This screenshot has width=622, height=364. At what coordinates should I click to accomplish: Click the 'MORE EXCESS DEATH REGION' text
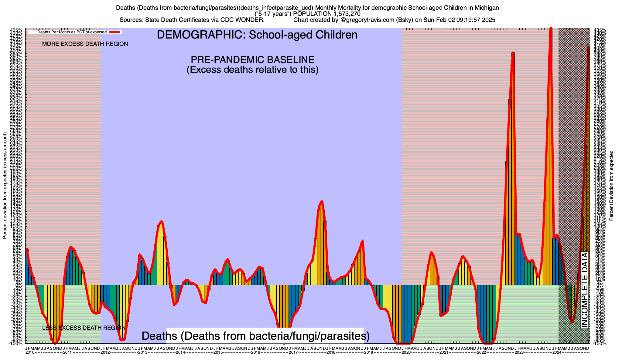[85, 44]
